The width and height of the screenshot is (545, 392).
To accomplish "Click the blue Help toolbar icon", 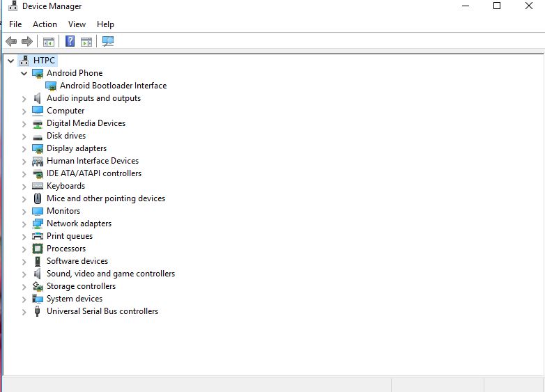I will click(x=70, y=42).
